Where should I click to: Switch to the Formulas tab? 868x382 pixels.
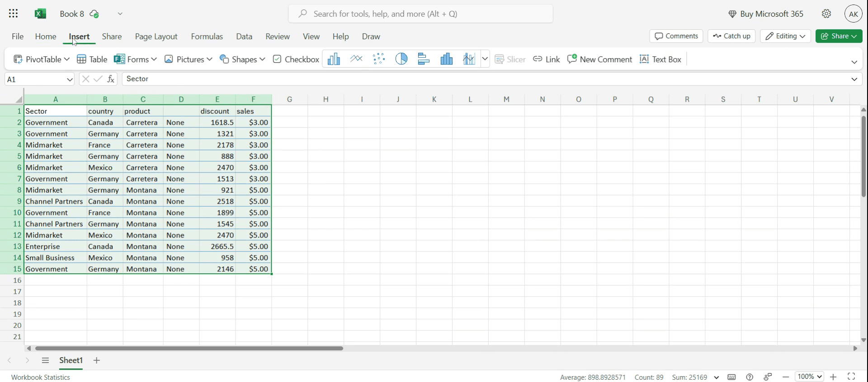[207, 37]
